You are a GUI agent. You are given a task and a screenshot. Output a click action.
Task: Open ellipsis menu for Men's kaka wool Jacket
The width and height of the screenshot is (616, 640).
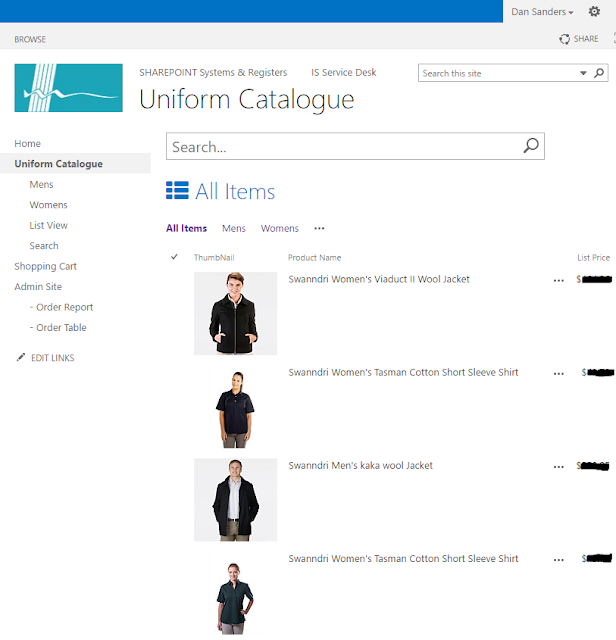[558, 467]
